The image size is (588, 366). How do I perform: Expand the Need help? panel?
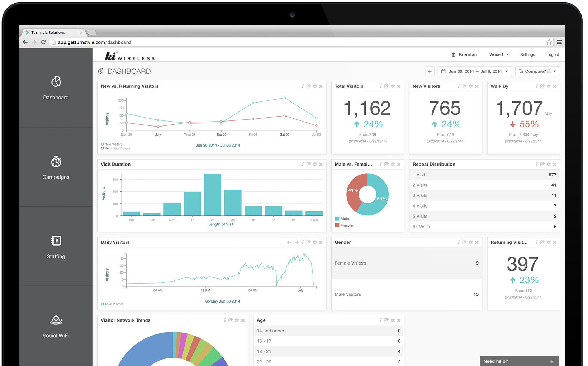[x=519, y=361]
